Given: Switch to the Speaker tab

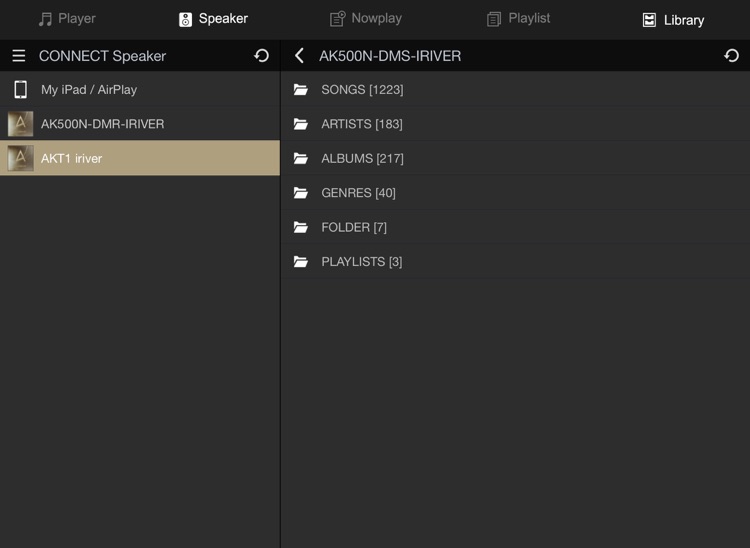Looking at the screenshot, I should click(213, 19).
